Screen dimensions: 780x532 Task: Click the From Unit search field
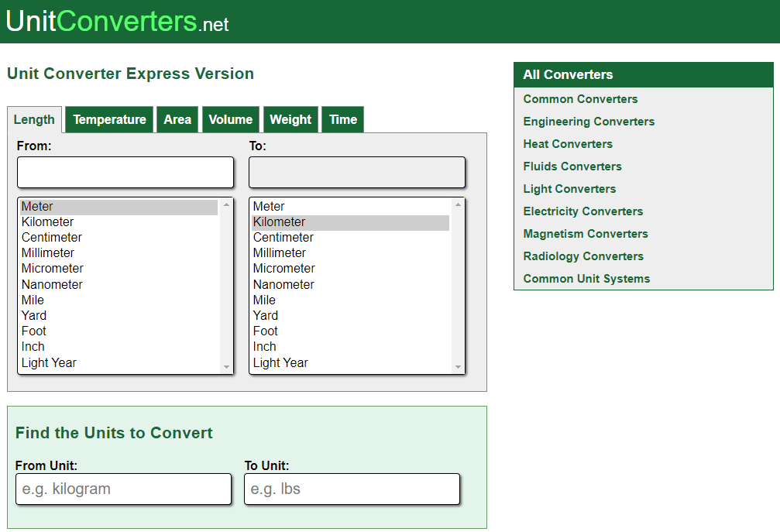pos(123,489)
